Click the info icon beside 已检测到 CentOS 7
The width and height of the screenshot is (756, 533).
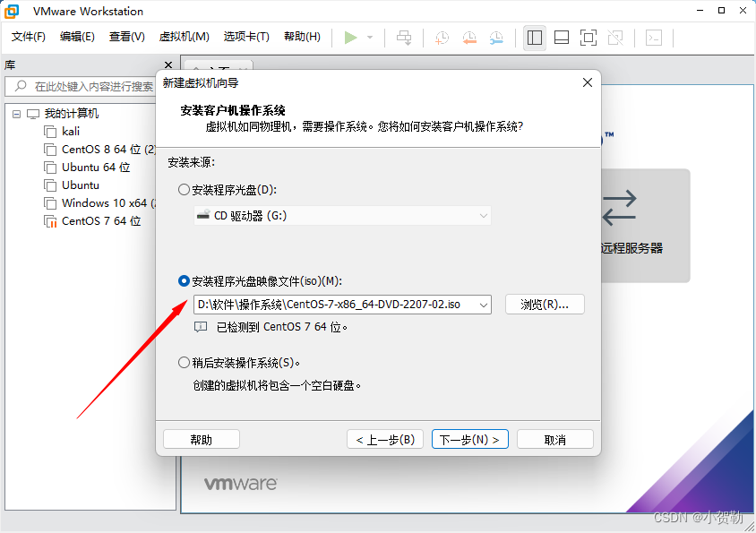click(x=201, y=327)
